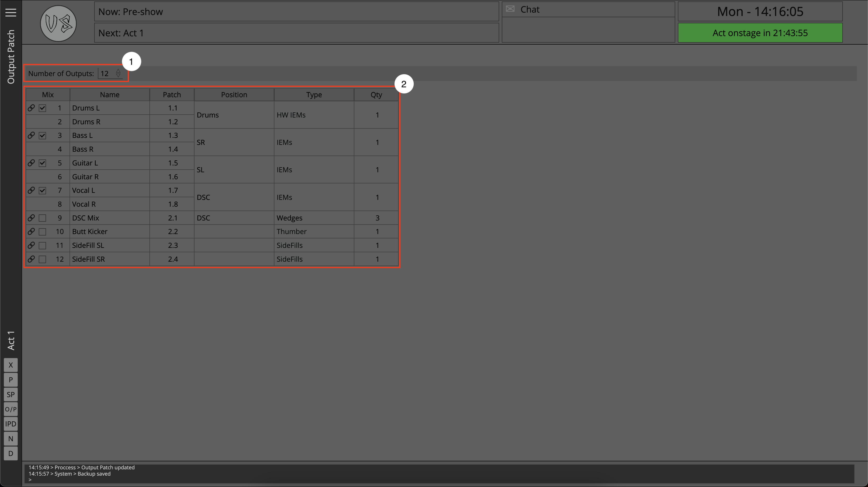Open the IPD sidebar page
This screenshot has width=868, height=487.
point(11,424)
